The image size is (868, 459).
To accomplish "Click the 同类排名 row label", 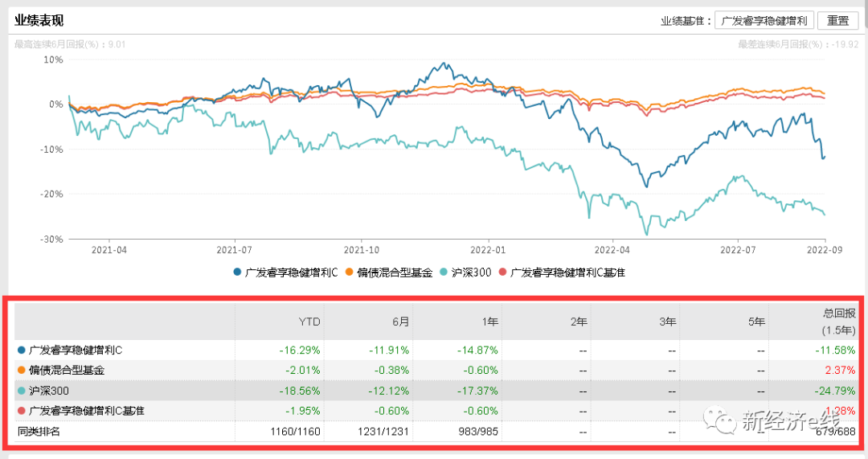I will 39,432.
